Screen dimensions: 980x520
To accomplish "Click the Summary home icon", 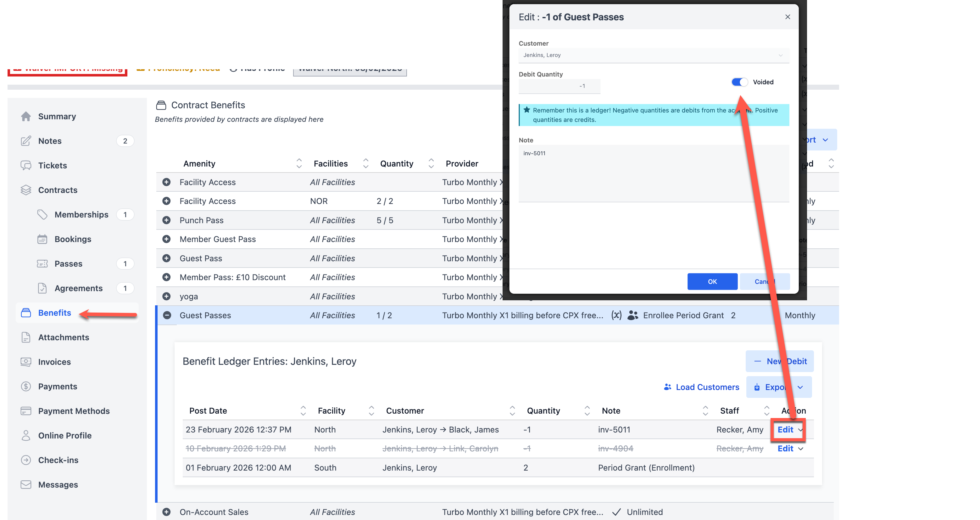I will click(x=26, y=116).
